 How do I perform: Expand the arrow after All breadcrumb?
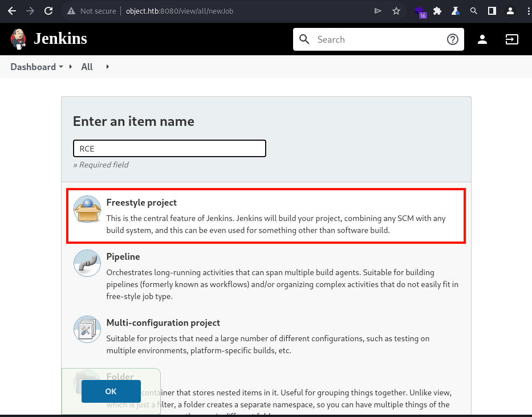tap(108, 67)
